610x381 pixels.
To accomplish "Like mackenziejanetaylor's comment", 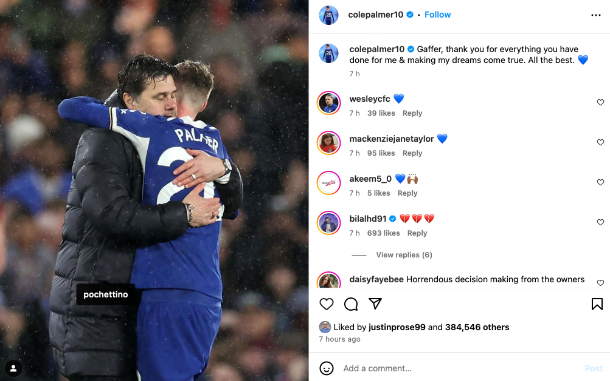I will pos(600,142).
